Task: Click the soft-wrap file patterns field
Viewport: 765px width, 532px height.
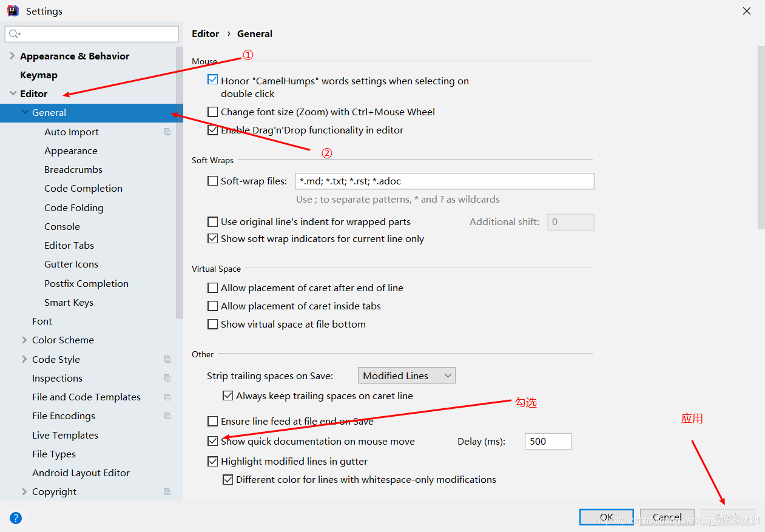Action: click(x=444, y=181)
